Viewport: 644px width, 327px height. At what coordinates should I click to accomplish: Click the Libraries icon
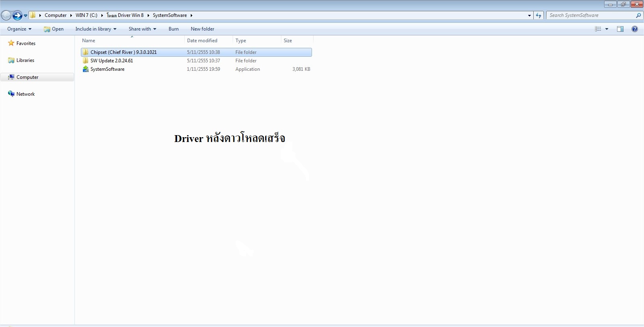11,60
